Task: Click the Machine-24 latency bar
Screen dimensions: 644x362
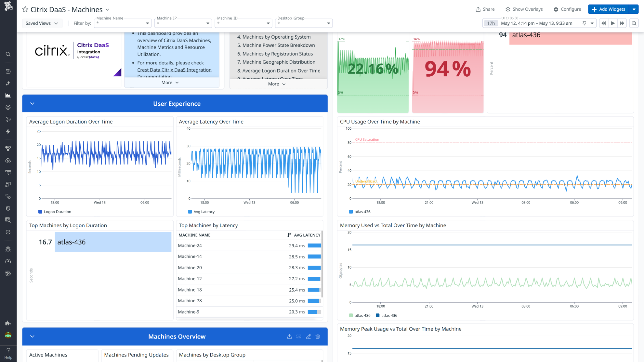Action: coord(314,246)
